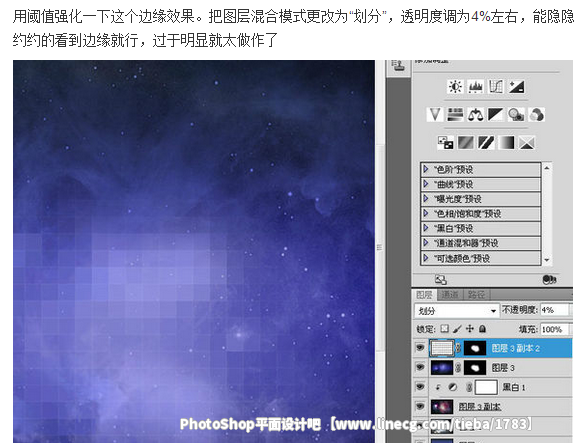Click the panel divider grip beside the canvas

[380, 248]
